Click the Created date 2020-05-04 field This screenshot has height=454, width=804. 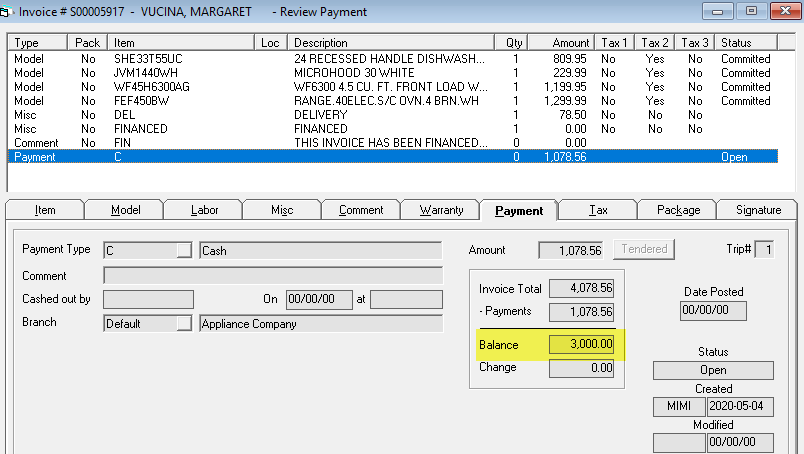tap(740, 406)
